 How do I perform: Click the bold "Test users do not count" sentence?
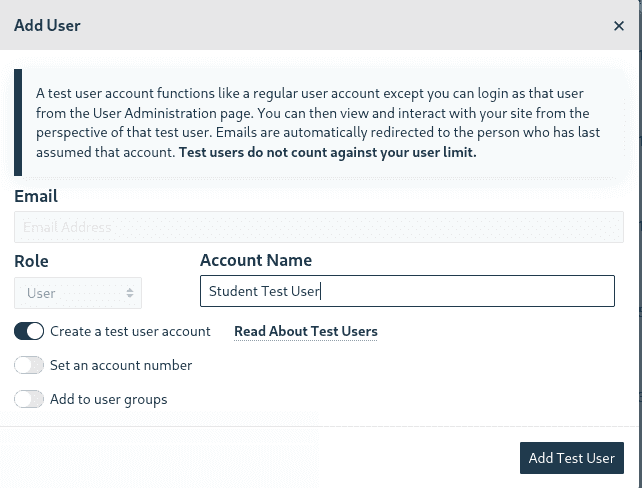[327, 153]
